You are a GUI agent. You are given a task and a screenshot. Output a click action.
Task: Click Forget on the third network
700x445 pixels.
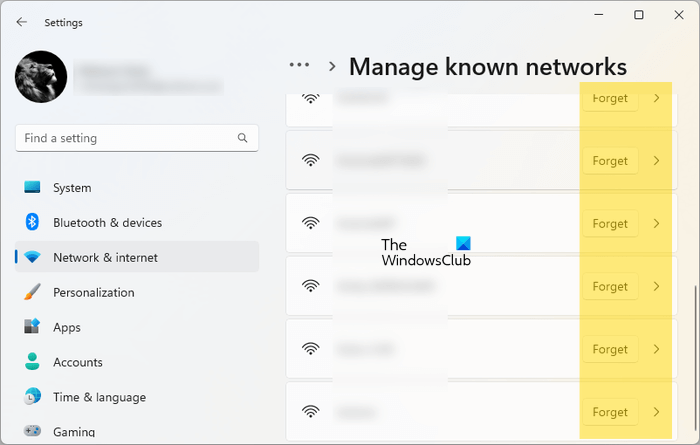coord(610,224)
